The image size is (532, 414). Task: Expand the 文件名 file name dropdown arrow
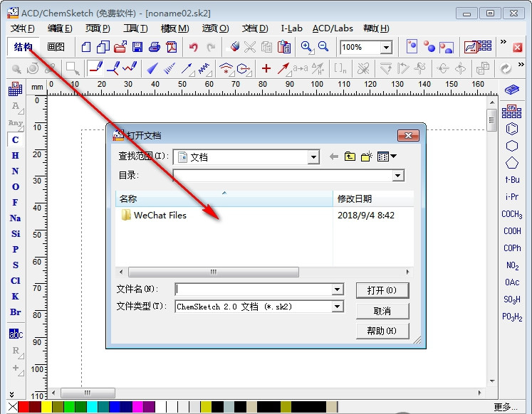point(337,290)
